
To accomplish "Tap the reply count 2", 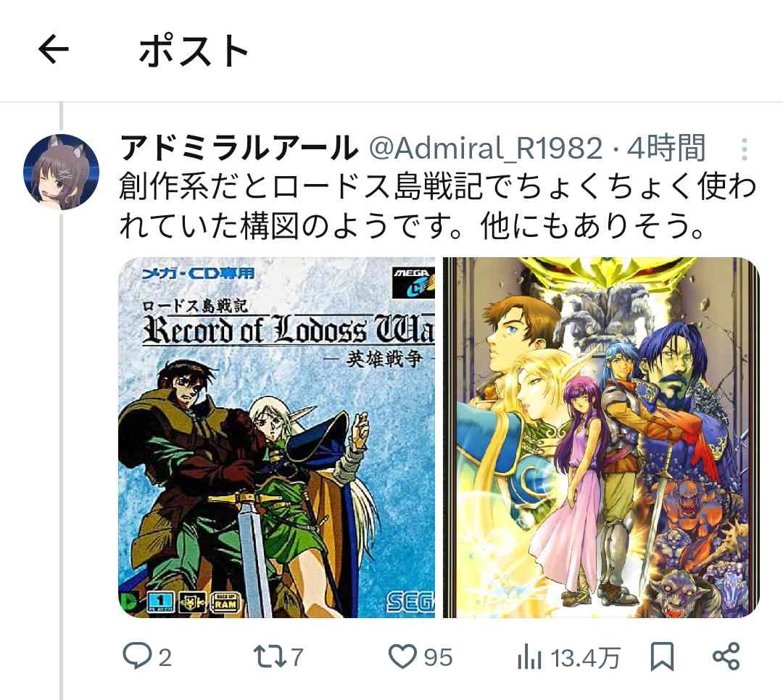I will (x=165, y=657).
